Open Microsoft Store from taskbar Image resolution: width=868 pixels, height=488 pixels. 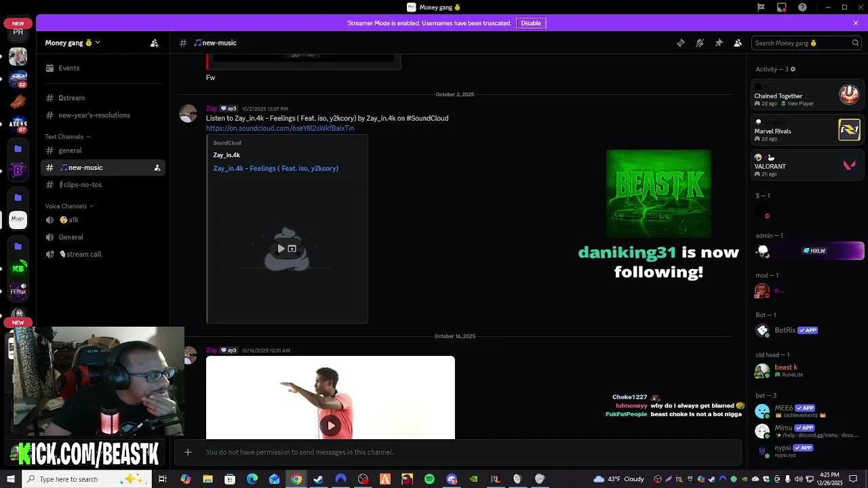[230, 479]
